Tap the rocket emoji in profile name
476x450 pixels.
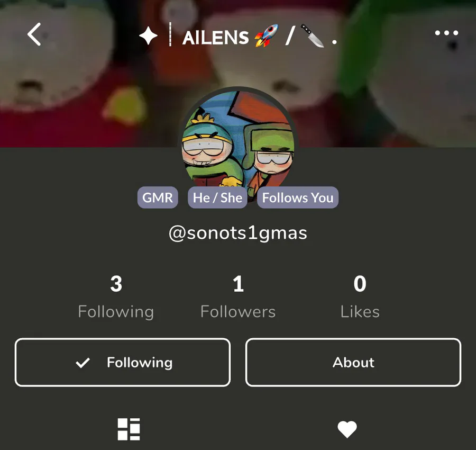click(x=266, y=36)
